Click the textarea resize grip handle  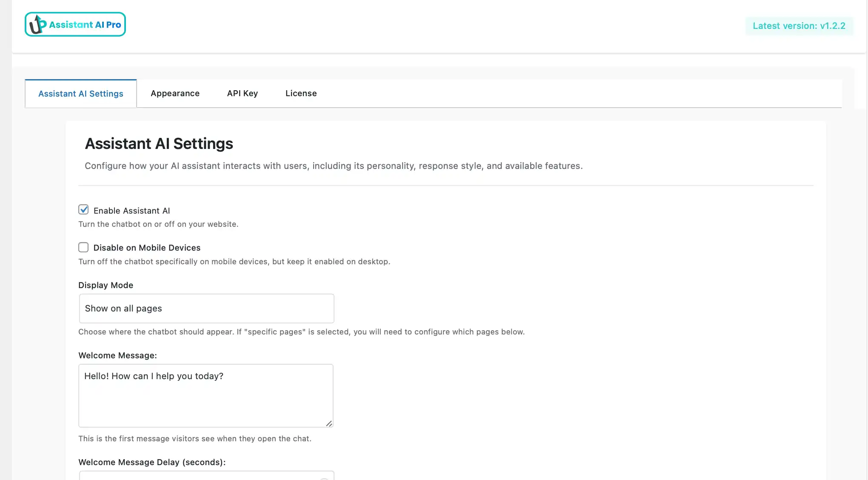[x=329, y=423]
